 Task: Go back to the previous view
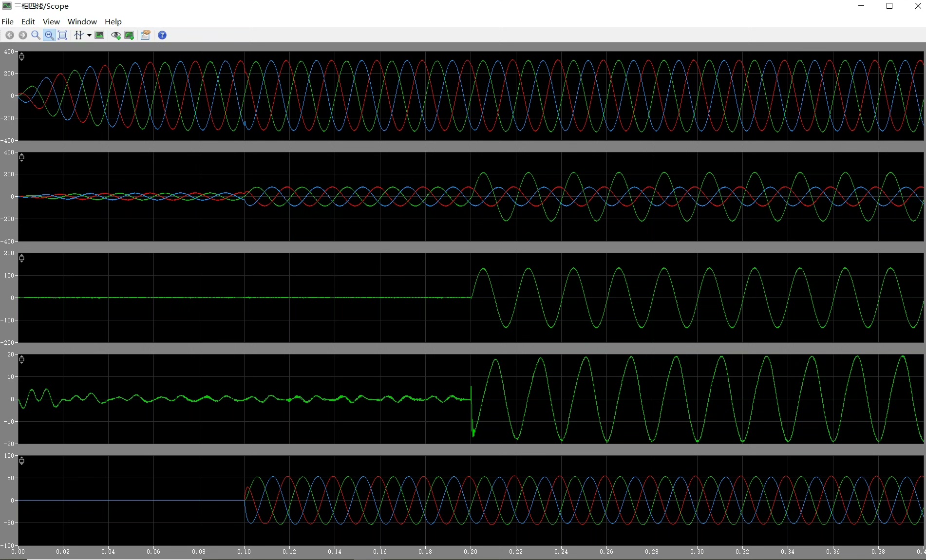pos(10,35)
